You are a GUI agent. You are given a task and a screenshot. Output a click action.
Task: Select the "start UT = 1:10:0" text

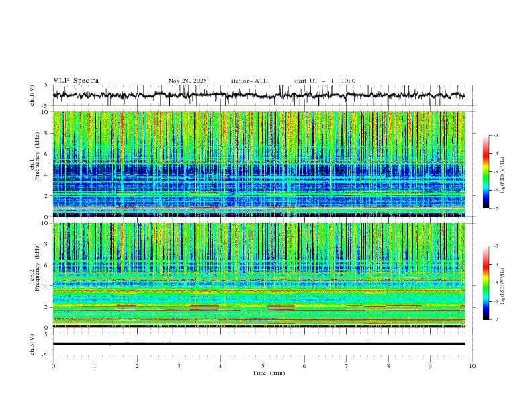click(324, 81)
